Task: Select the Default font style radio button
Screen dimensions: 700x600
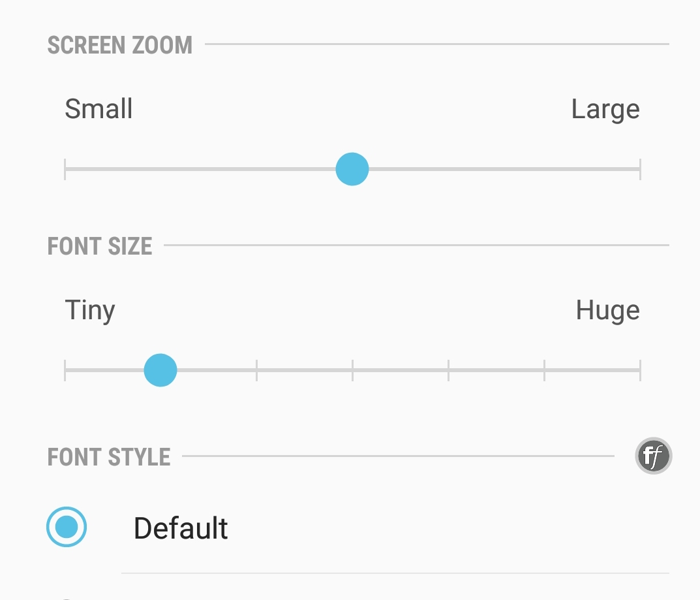Action: click(x=67, y=527)
